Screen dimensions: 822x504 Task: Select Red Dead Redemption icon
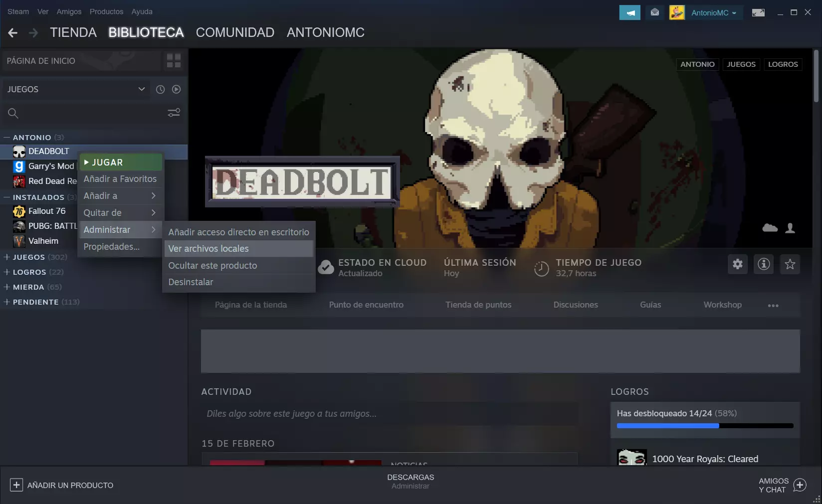(19, 181)
